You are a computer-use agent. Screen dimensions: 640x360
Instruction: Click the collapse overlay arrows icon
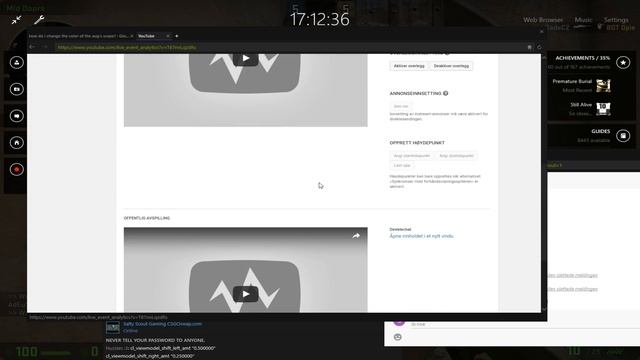click(16, 20)
